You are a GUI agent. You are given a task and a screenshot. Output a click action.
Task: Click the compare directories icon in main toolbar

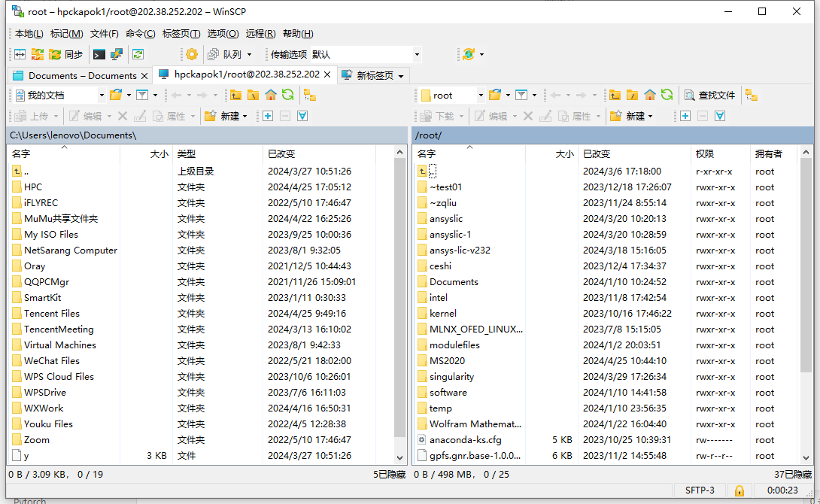pos(20,54)
